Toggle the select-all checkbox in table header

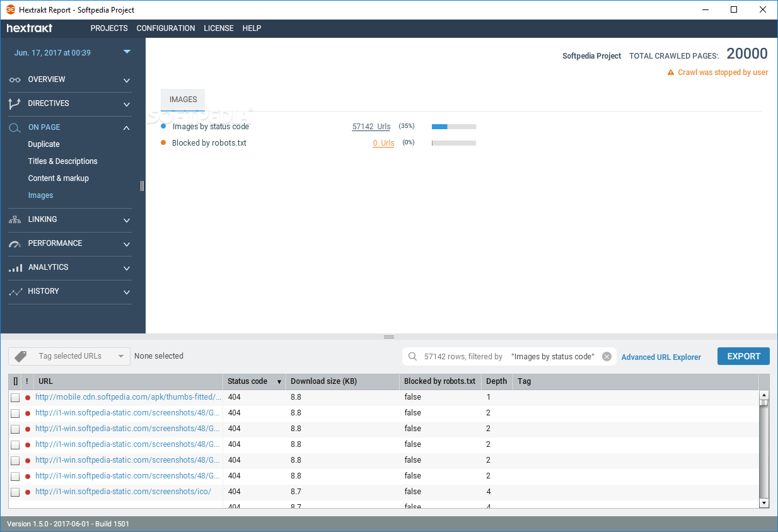(16, 381)
